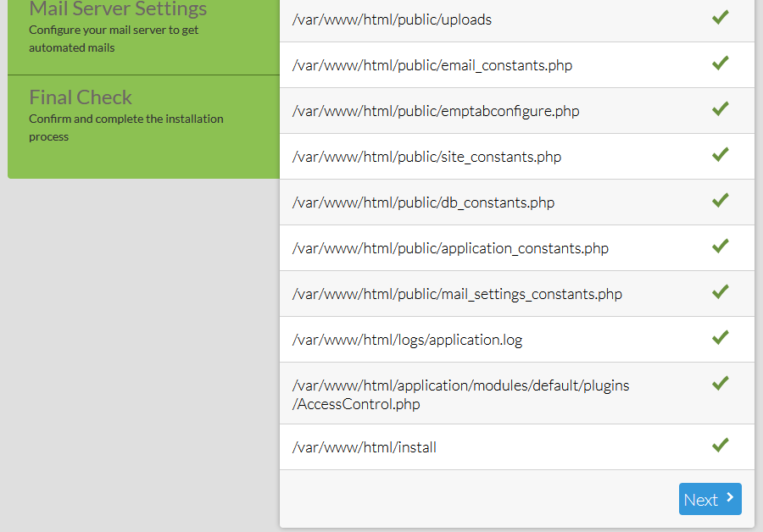Click the green check beside emptabconfigure.php
The width and height of the screenshot is (763, 532).
pos(721,108)
